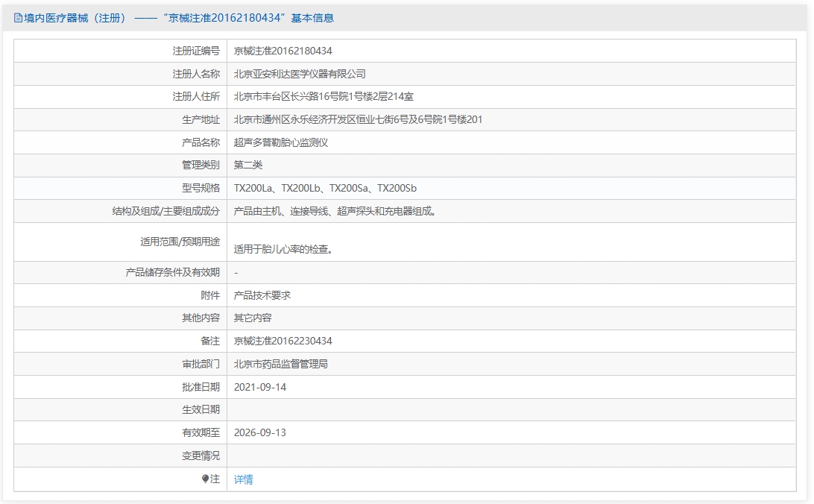Click the 结构及组成/主要组成成分 label
814x504 pixels.
[166, 211]
